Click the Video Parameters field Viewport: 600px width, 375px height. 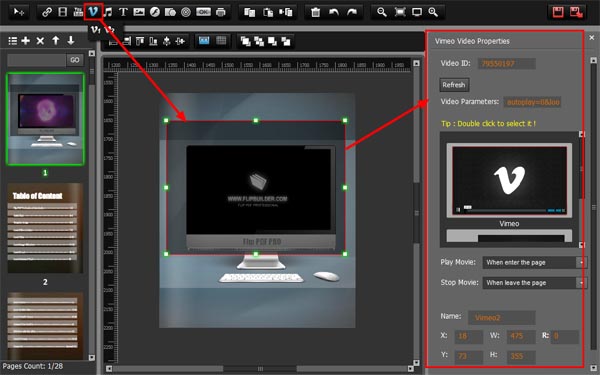pyautogui.click(x=532, y=102)
